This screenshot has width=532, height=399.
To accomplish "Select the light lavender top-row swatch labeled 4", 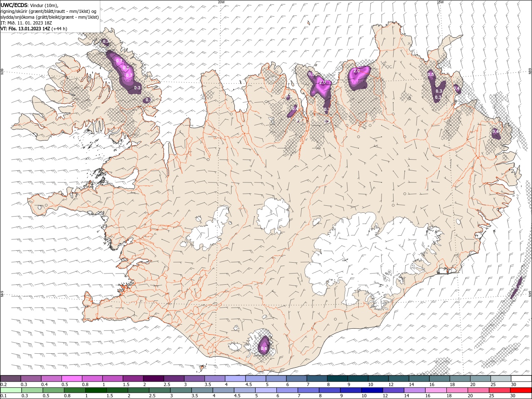I will click(235, 378).
